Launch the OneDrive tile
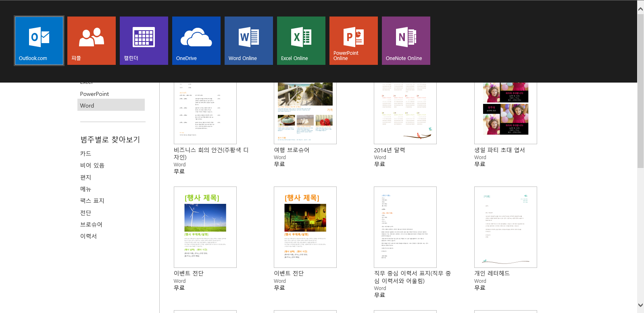644x313 pixels. click(196, 41)
